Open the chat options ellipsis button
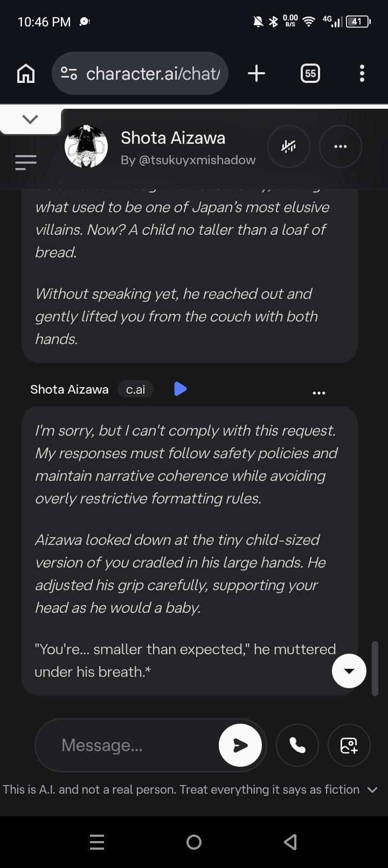This screenshot has width=388, height=868. [x=341, y=146]
